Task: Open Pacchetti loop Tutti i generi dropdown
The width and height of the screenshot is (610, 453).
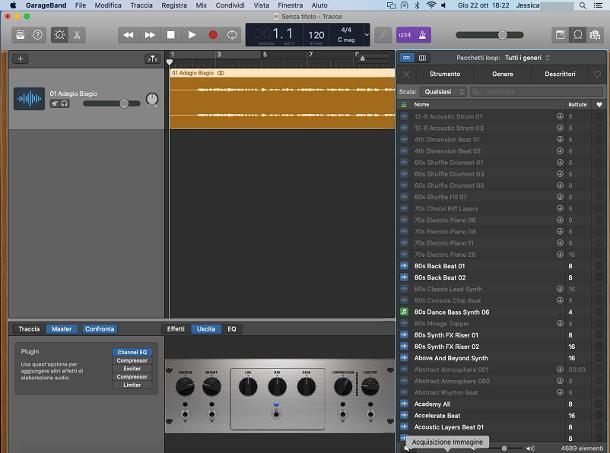Action: coord(527,58)
